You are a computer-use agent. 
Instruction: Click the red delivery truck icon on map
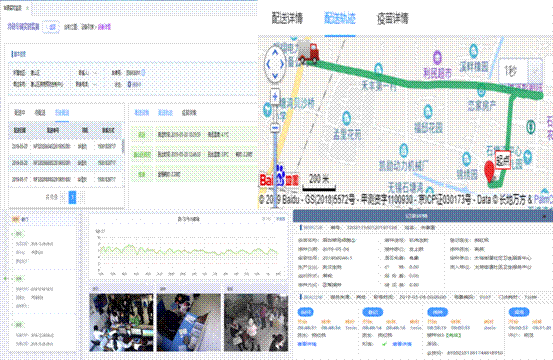[308, 52]
